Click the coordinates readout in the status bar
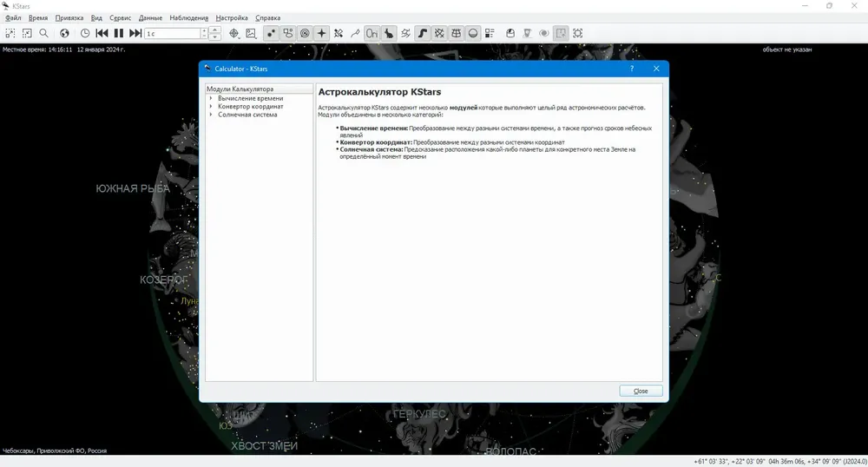The image size is (868, 467). pyautogui.click(x=780, y=462)
